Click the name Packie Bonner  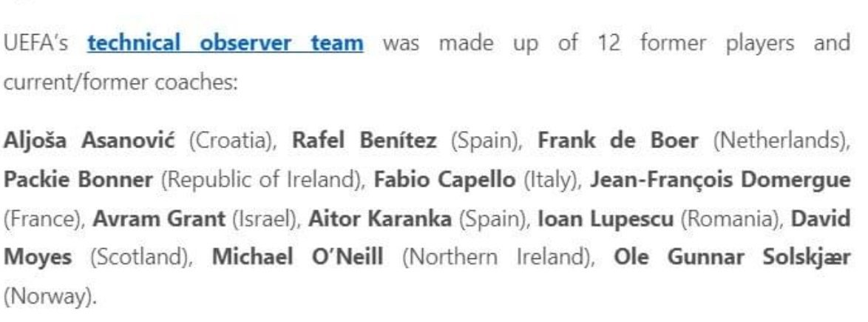(x=78, y=180)
